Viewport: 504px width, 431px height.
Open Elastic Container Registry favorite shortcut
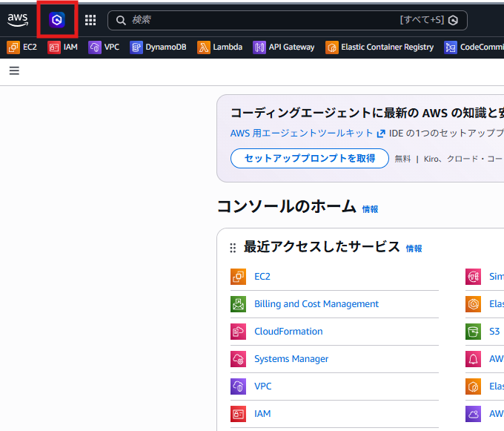point(379,47)
